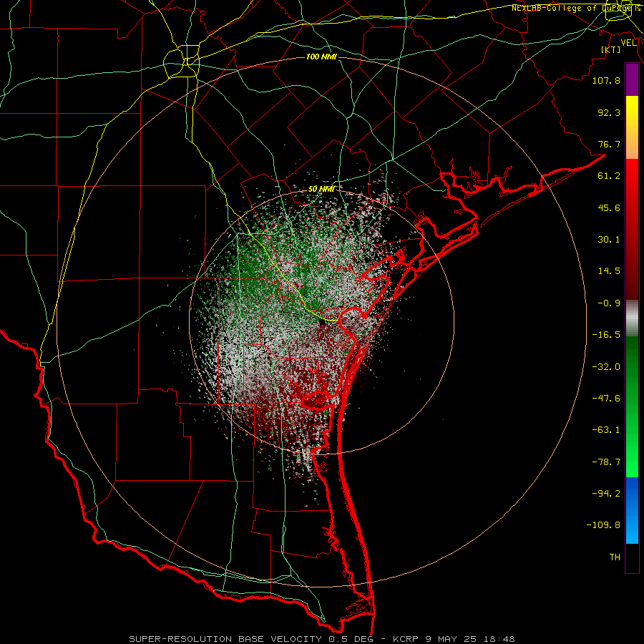Click the gray zero-velocity segment of color bar

pos(632,318)
